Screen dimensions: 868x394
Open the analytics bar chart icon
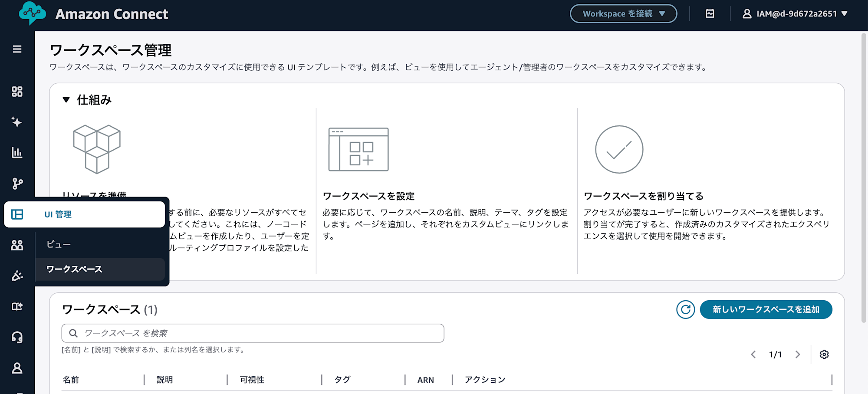pos(17,153)
